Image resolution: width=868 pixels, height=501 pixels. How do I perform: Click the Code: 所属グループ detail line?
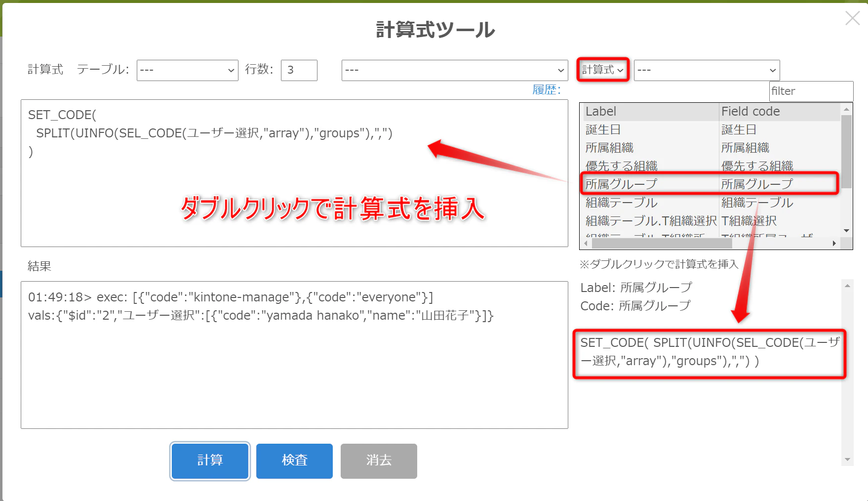click(635, 306)
